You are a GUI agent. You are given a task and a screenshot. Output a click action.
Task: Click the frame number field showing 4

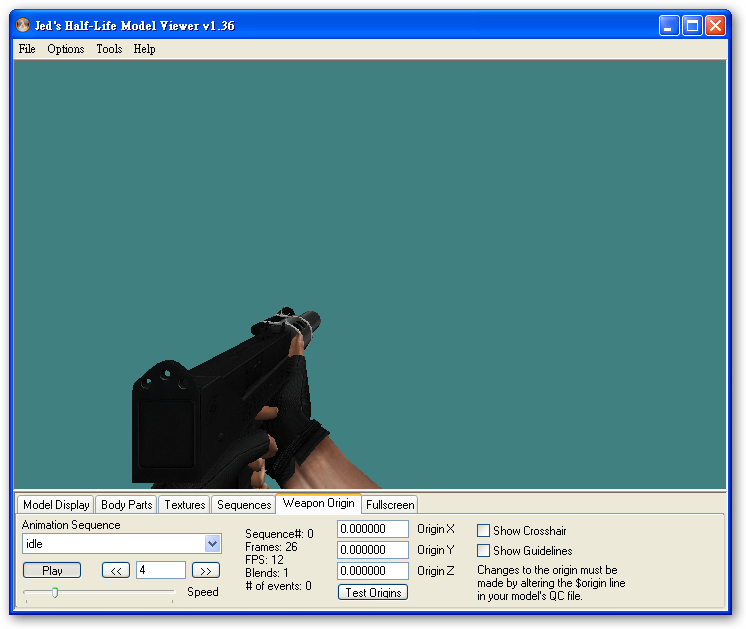tap(161, 570)
